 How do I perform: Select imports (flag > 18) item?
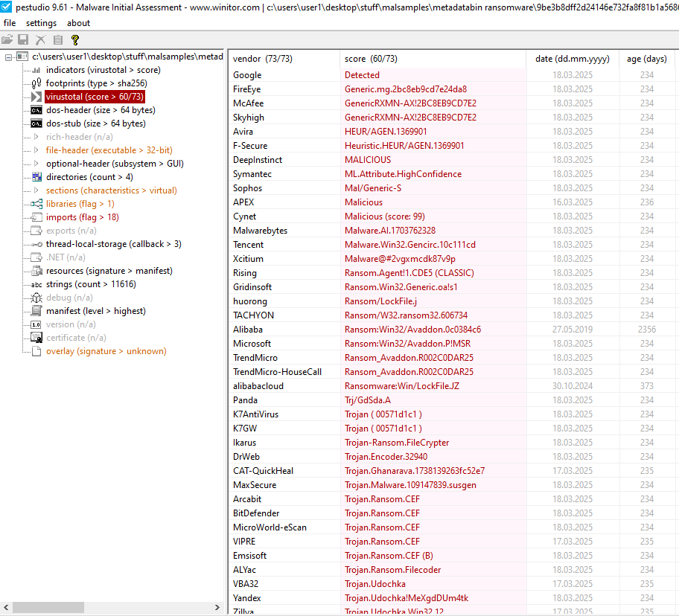pos(83,217)
